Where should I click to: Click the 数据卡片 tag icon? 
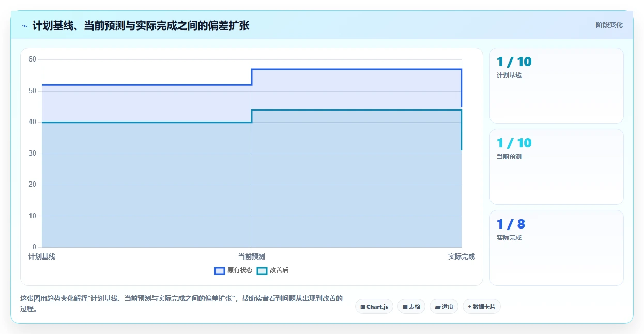pyautogui.click(x=469, y=307)
